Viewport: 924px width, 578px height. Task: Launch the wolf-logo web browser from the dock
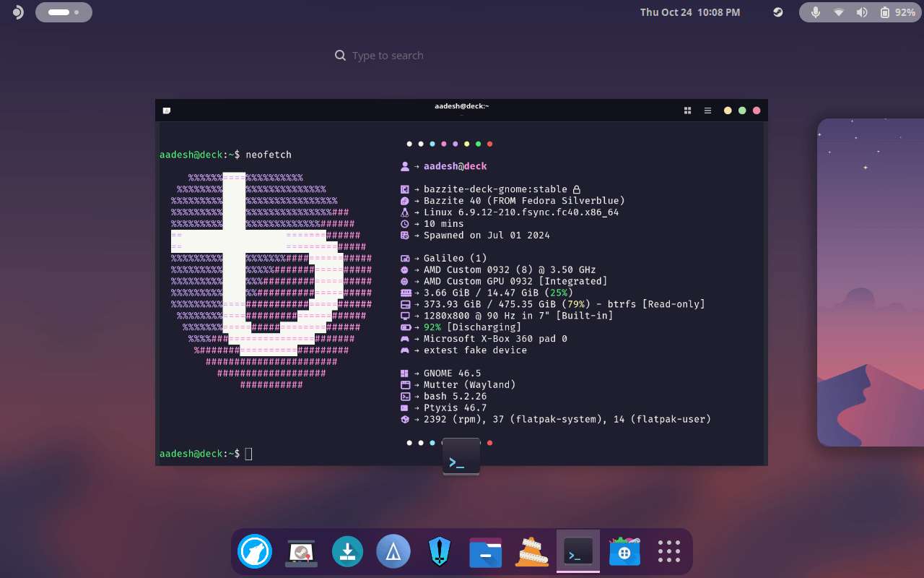point(255,551)
